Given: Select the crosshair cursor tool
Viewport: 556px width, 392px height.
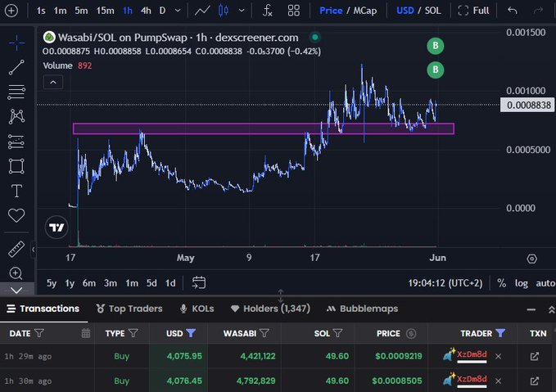Looking at the screenshot, I should point(16,43).
